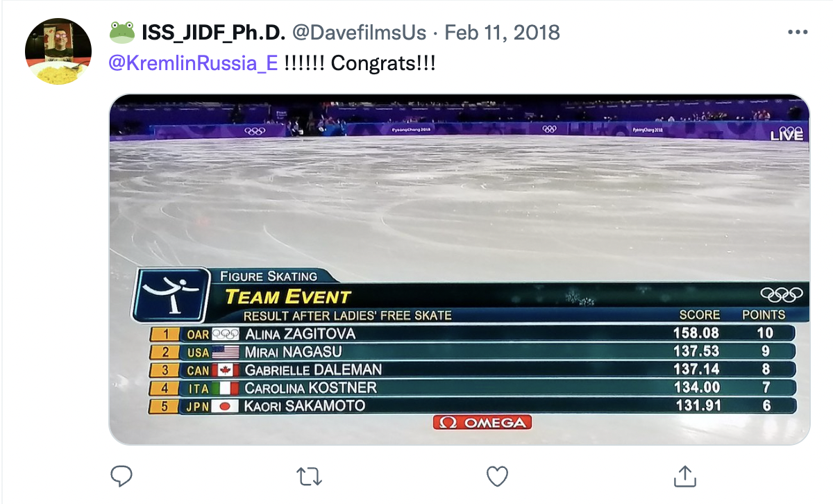Click the USA flag next to Mirai Nagasu

[x=226, y=352]
